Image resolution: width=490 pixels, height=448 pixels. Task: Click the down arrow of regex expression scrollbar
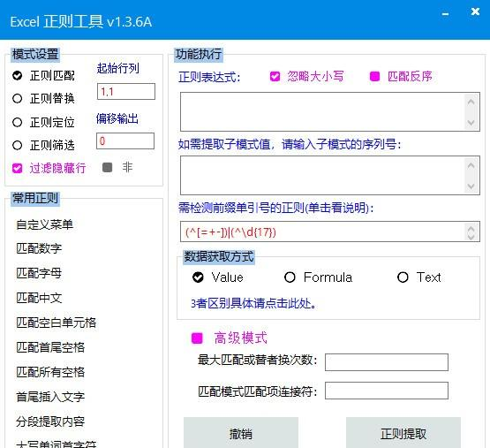[471, 123]
